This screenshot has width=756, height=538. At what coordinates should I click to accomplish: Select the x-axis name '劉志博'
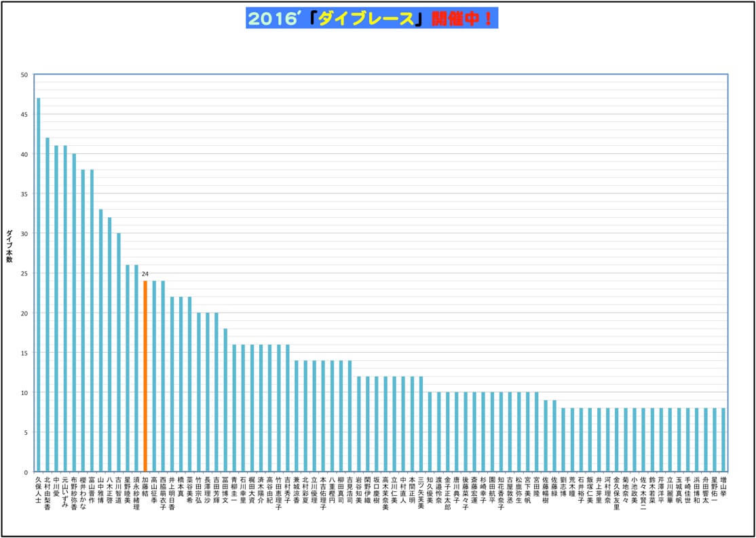[x=563, y=486]
